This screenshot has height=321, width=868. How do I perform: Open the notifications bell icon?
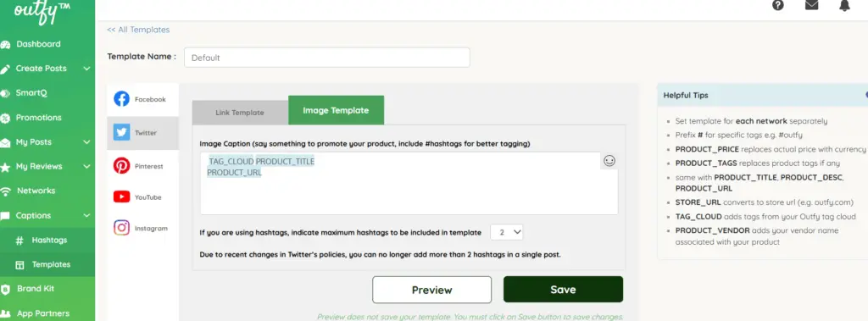(844, 5)
